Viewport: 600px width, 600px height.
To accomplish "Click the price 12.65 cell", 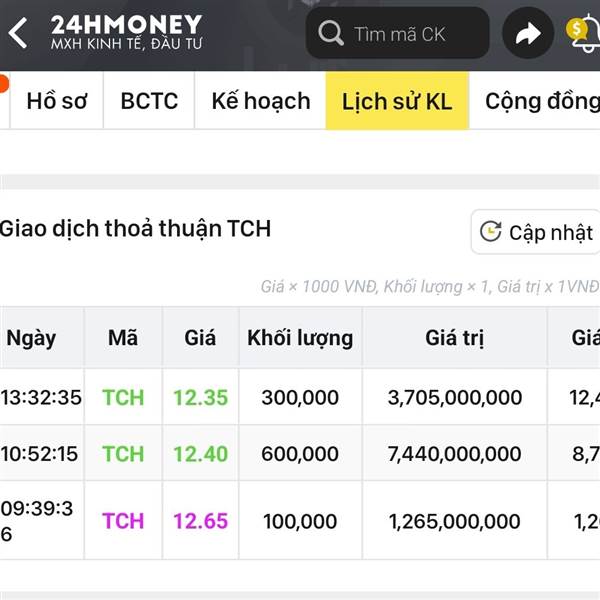I will [x=200, y=521].
